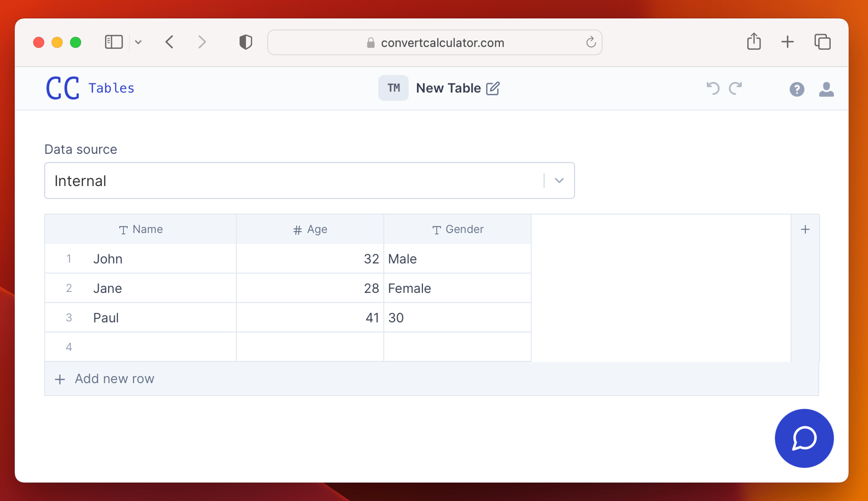Click the New Table title text
The height and width of the screenshot is (501, 868).
(448, 88)
